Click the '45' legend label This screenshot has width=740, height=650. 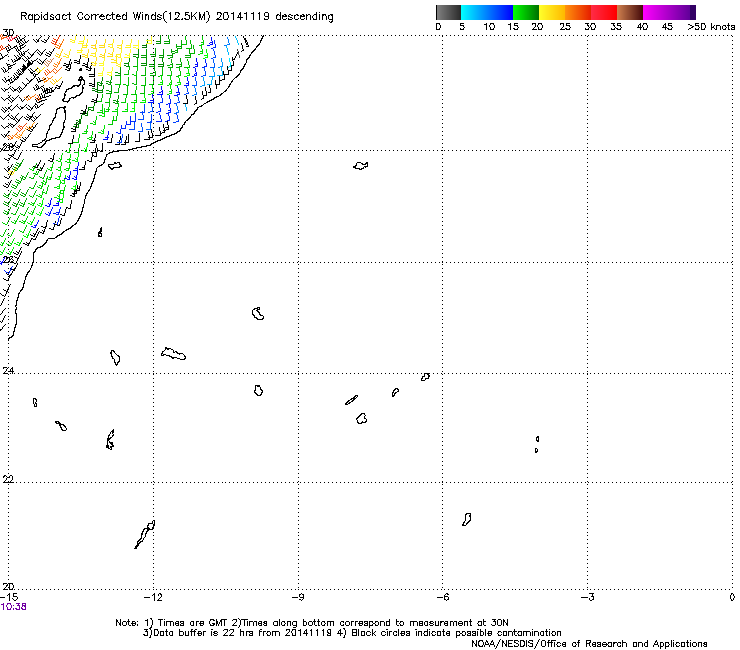[x=667, y=27]
